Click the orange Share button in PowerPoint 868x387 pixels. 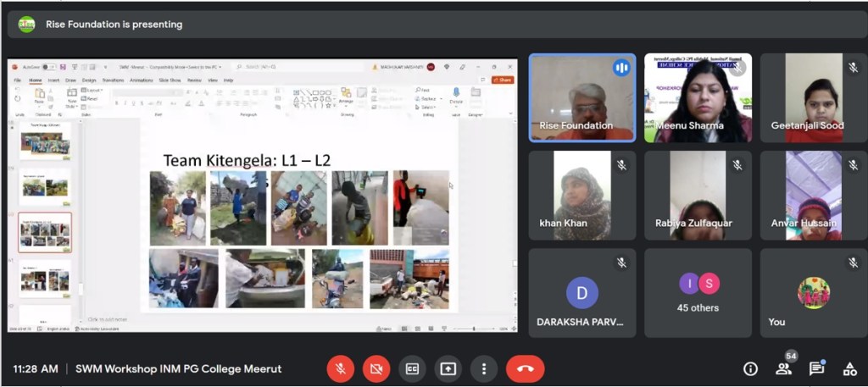click(x=503, y=80)
